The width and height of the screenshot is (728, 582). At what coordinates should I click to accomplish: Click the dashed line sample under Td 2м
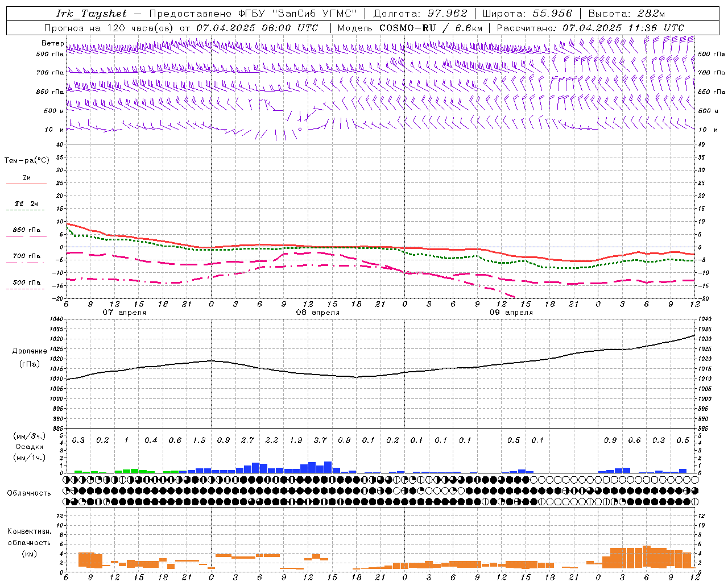(26, 210)
